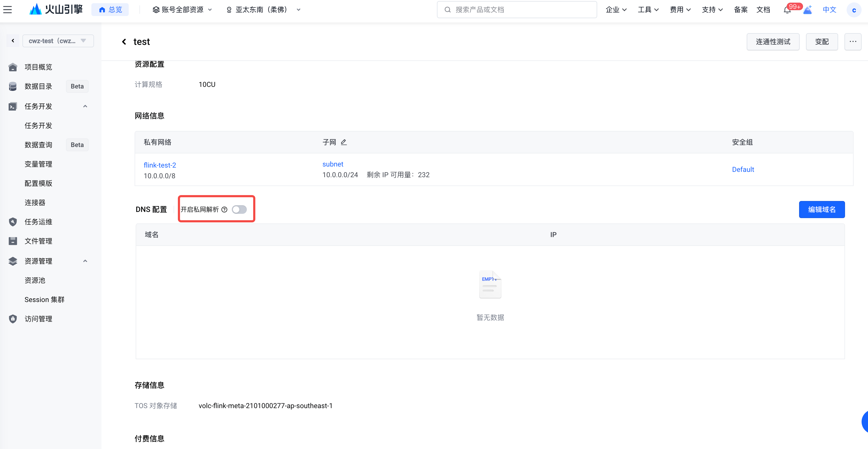Click the mountain AI assistant icon
The width and height of the screenshot is (868, 449).
pyautogui.click(x=807, y=10)
